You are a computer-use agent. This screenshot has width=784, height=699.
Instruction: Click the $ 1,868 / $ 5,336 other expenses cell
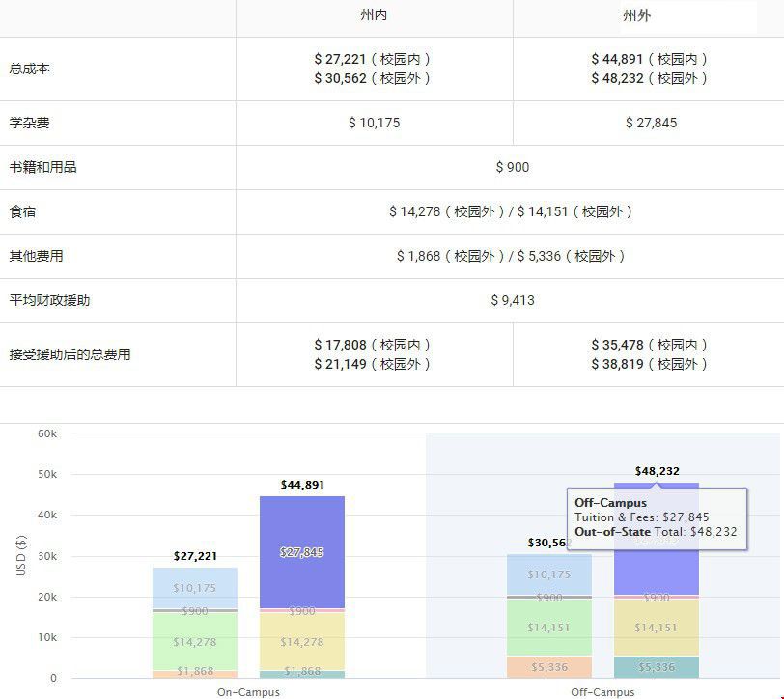(x=511, y=257)
